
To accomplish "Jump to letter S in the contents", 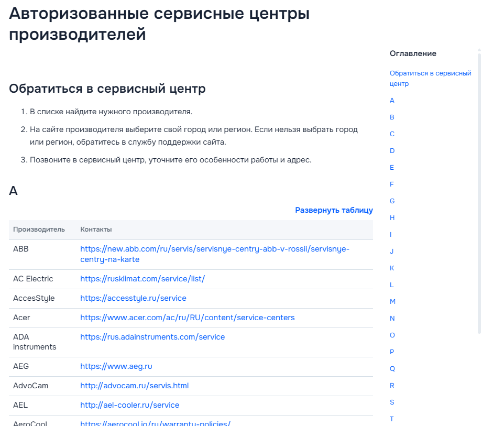I will pos(392,402).
